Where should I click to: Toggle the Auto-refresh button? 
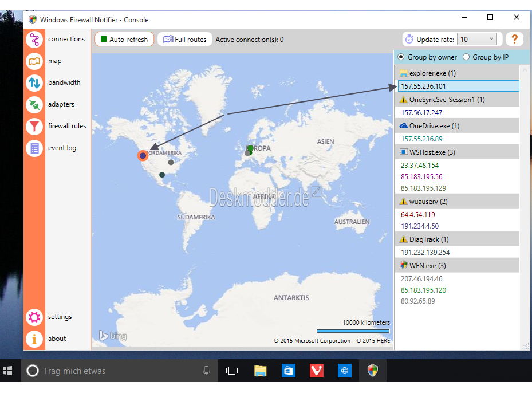coord(124,40)
